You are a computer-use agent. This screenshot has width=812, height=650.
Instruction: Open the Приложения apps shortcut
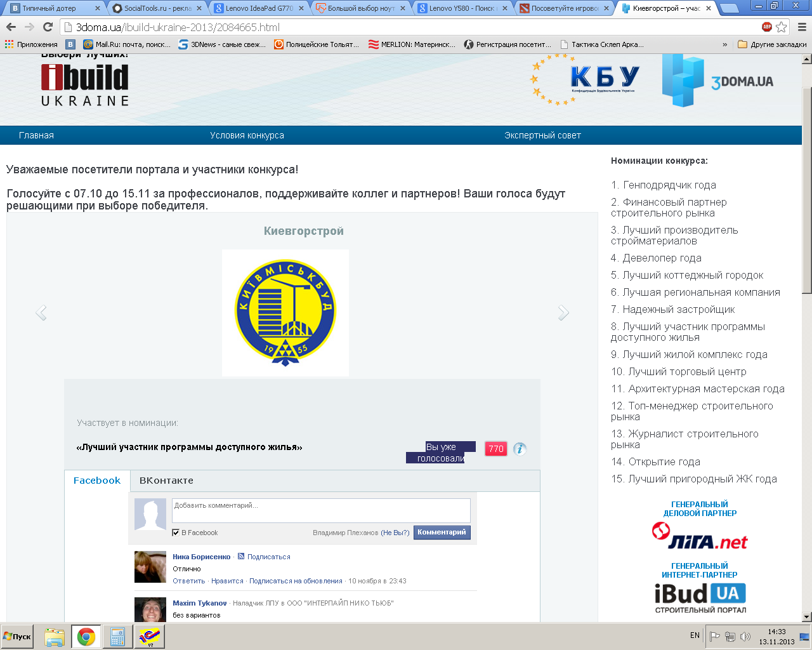[x=31, y=44]
